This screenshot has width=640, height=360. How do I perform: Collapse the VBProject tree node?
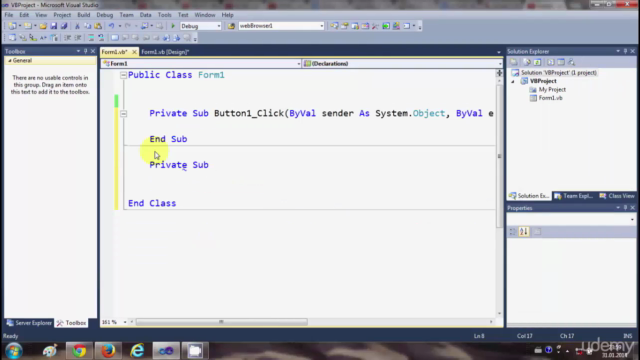coord(513,81)
